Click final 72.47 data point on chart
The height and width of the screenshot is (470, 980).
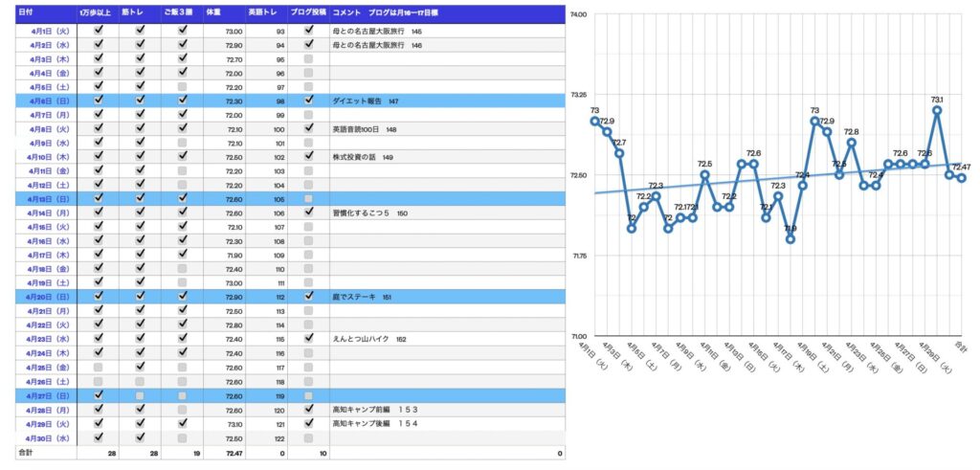[961, 178]
